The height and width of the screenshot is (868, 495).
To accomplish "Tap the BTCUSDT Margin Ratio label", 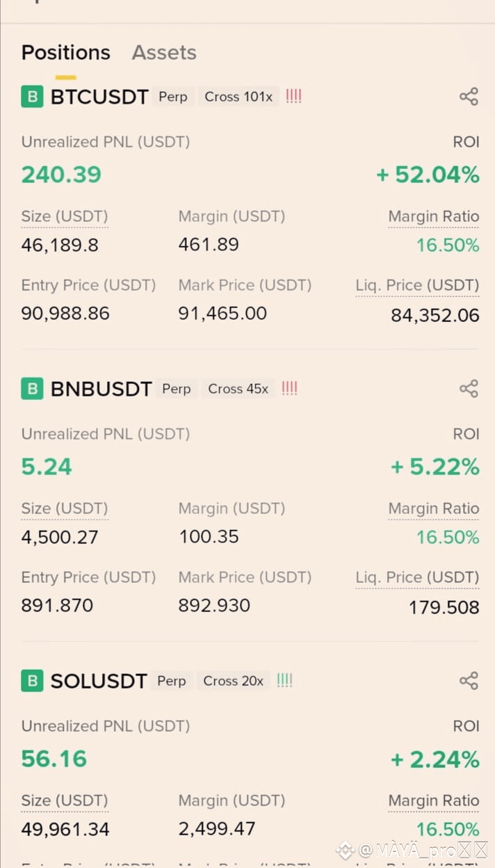I will (434, 217).
